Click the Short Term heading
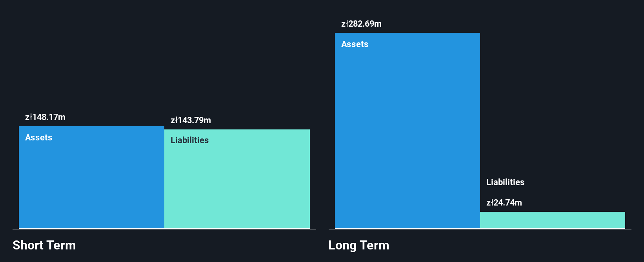 point(44,245)
